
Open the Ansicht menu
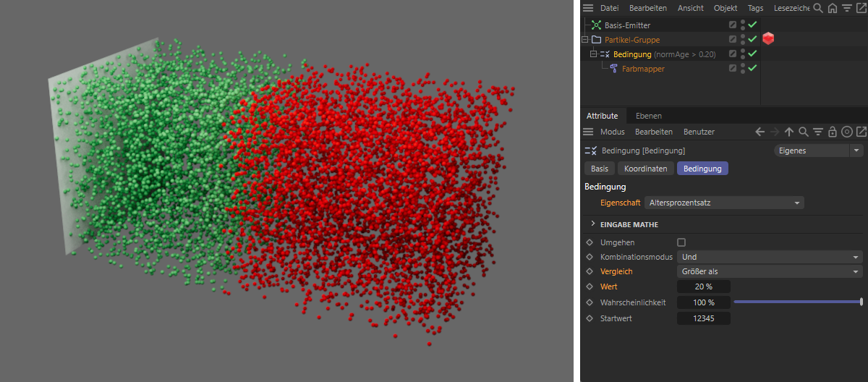click(x=691, y=8)
